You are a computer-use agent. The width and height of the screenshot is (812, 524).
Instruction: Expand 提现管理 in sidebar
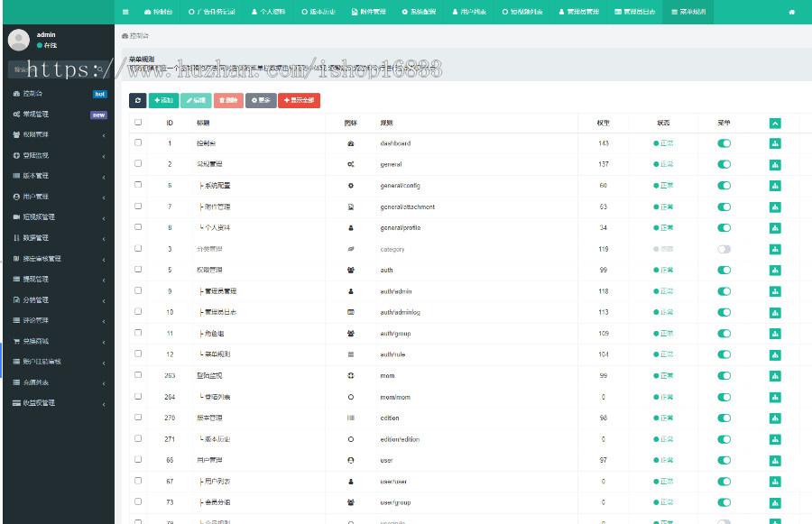click(x=59, y=279)
